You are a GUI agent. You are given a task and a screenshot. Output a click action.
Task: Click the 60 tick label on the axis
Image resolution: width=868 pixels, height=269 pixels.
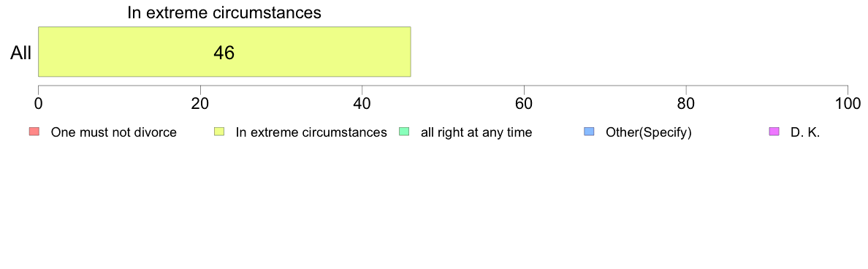(x=524, y=104)
